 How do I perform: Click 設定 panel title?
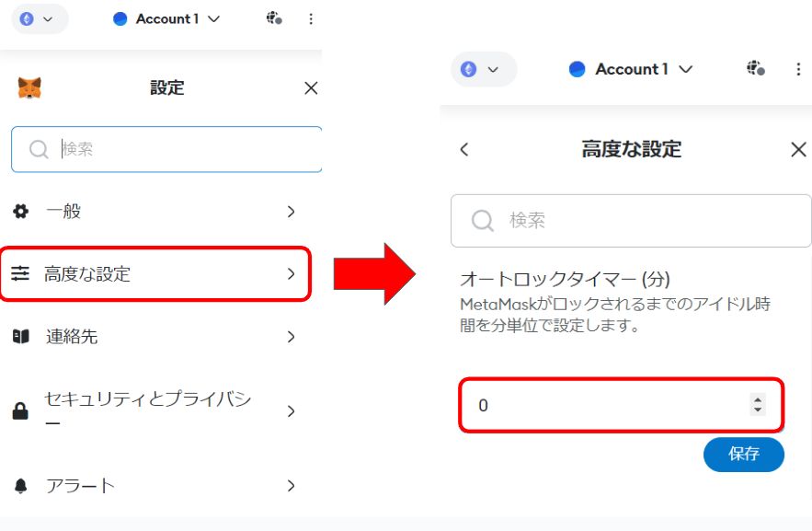166,88
